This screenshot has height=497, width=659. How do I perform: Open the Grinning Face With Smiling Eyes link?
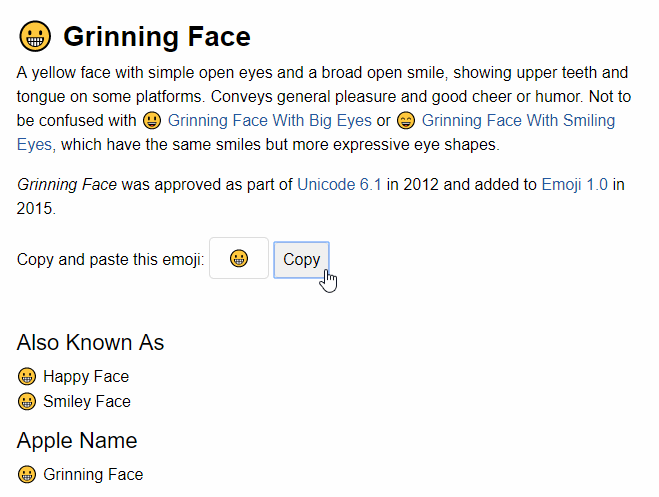tap(518, 121)
